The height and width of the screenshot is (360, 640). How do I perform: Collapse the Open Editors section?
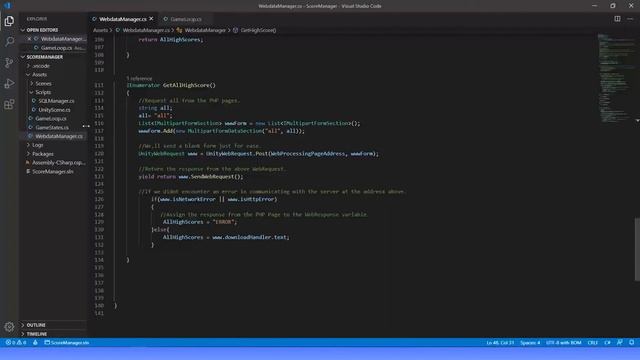pyautogui.click(x=23, y=30)
